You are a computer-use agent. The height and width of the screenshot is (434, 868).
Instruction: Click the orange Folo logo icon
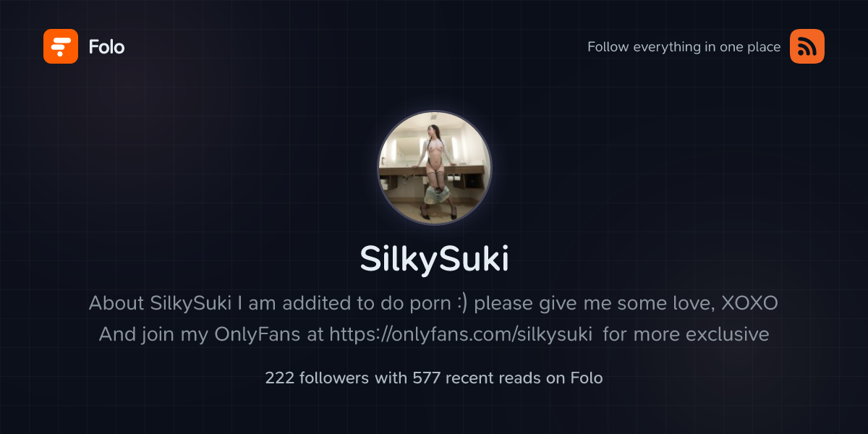click(61, 46)
